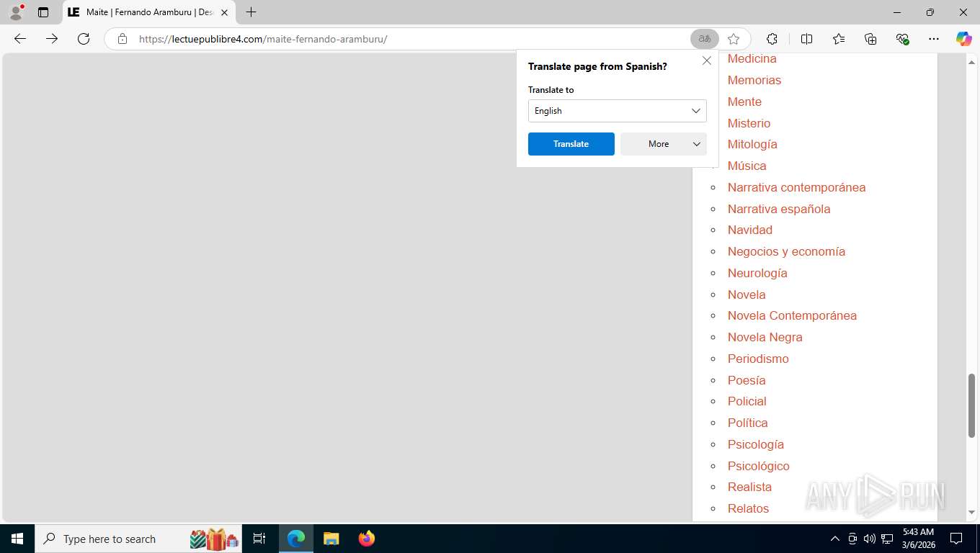
Task: Open the Narrativa contemporánea link
Action: click(x=796, y=187)
